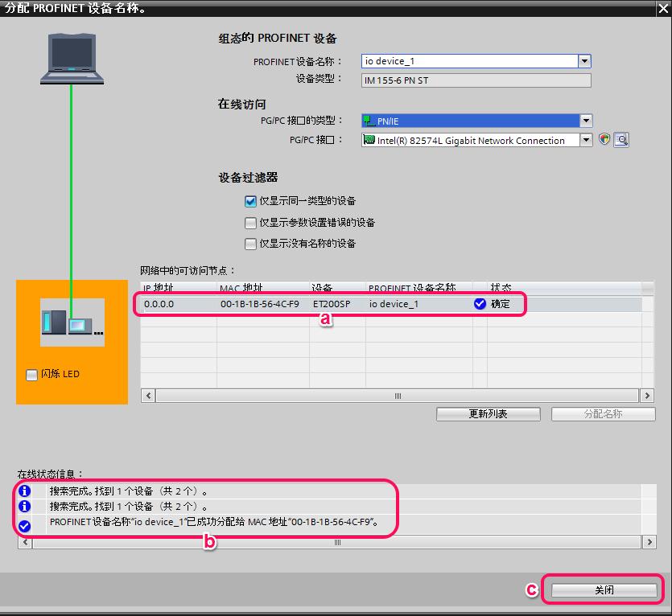672x616 pixels.
Task: Select the PROFINET name assigned success message
Action: coord(214,522)
